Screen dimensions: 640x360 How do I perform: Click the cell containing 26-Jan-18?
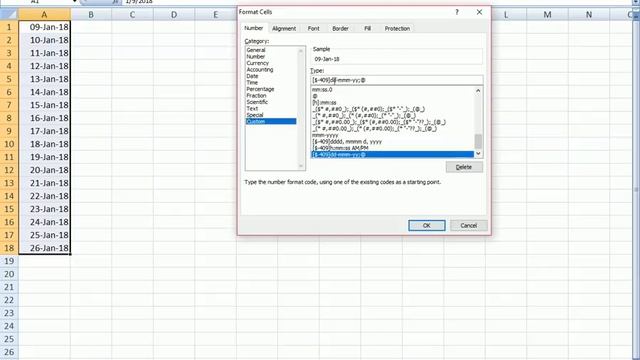tap(44, 248)
